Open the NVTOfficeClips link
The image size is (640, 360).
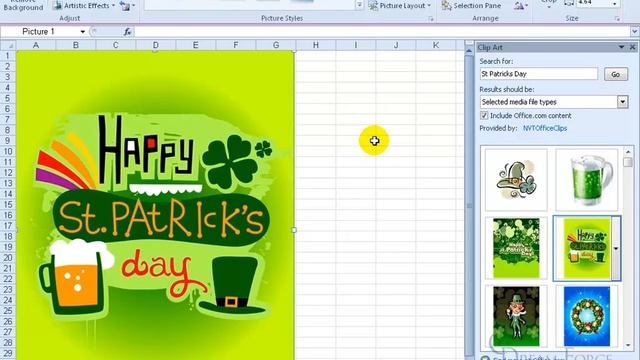click(x=545, y=128)
